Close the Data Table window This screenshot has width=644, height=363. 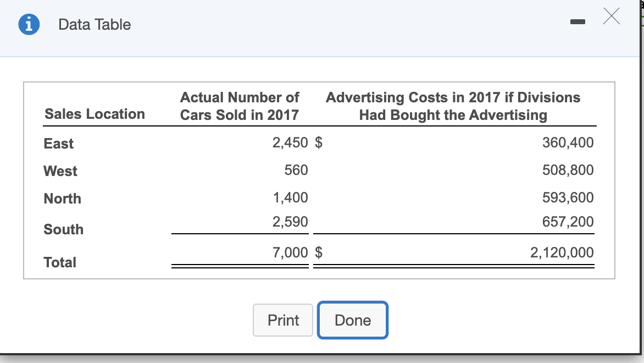612,17
